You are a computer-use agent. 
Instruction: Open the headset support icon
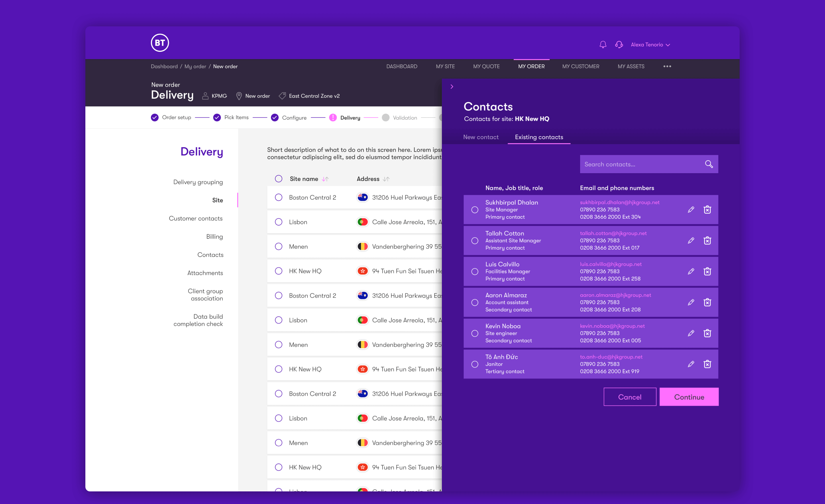pos(619,44)
